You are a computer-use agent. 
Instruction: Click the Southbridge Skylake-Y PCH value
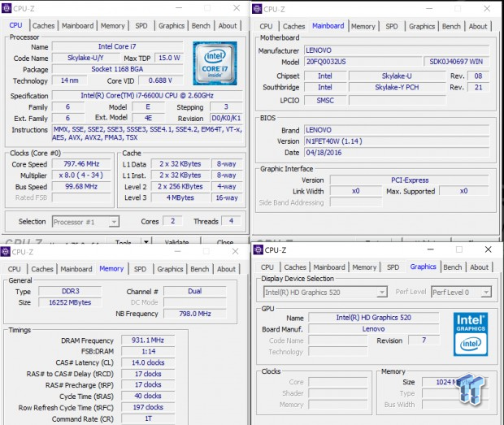pos(397,88)
